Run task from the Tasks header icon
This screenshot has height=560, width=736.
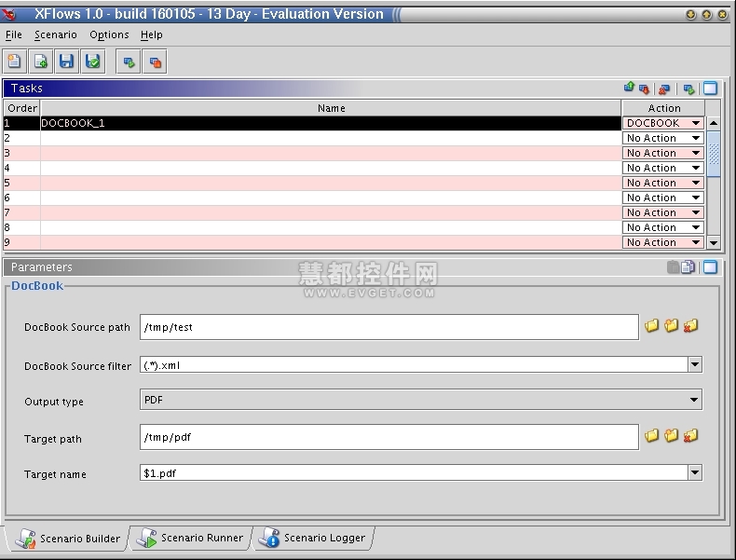click(688, 89)
